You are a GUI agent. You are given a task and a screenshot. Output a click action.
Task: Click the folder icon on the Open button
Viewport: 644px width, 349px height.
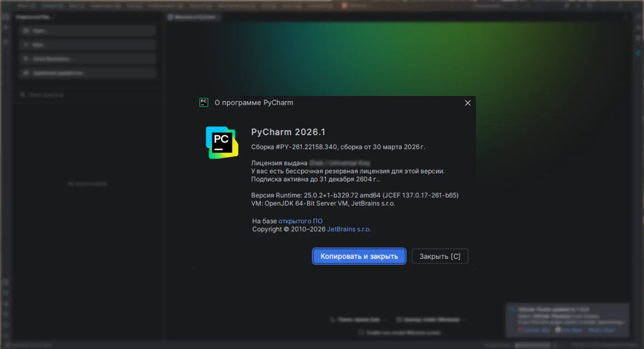[26, 31]
